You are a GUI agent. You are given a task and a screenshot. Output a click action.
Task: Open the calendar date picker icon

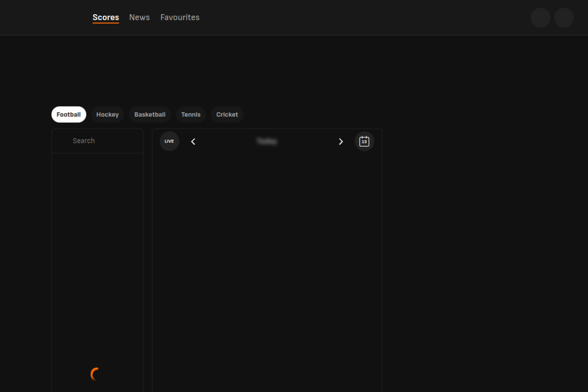tap(364, 141)
